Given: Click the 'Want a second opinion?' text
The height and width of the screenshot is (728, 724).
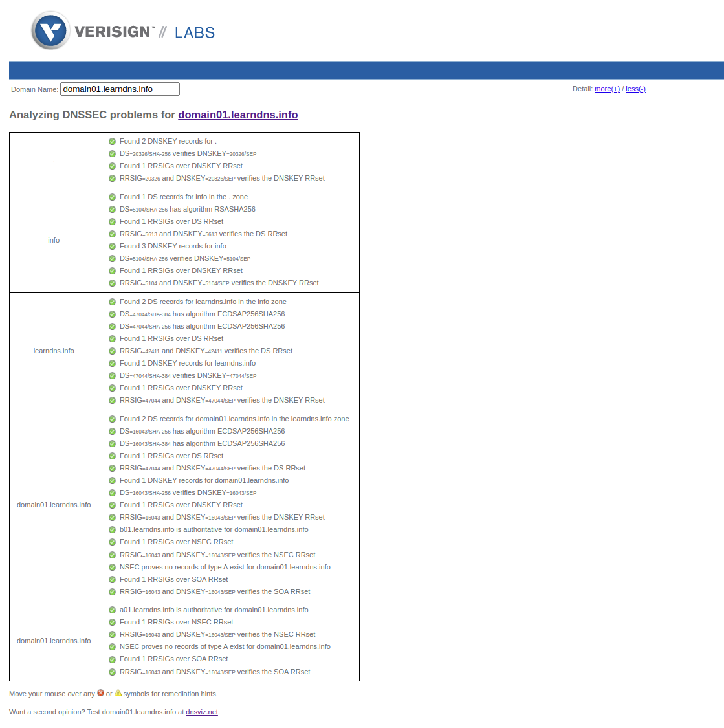Looking at the screenshot, I should (47, 712).
